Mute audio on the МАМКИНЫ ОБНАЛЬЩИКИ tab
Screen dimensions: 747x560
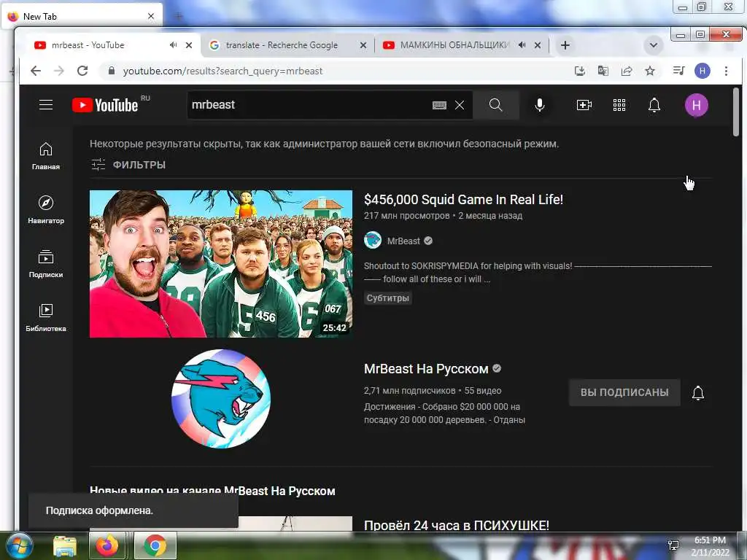pyautogui.click(x=522, y=44)
